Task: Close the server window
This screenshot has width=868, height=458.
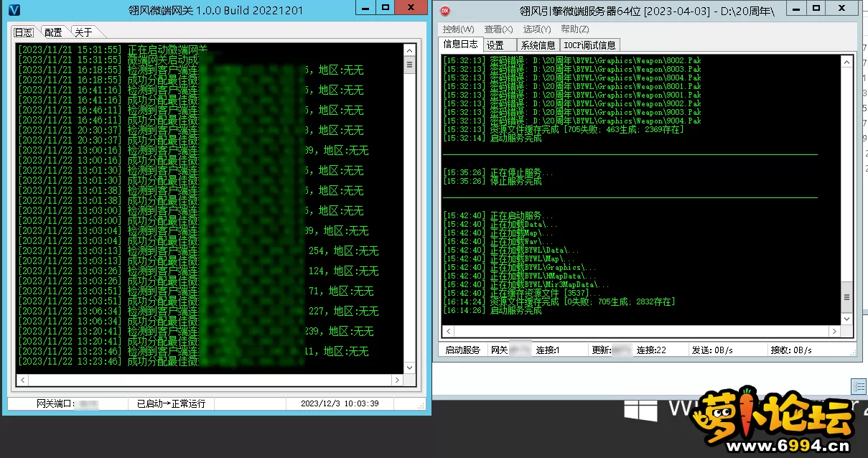Action: (843, 8)
